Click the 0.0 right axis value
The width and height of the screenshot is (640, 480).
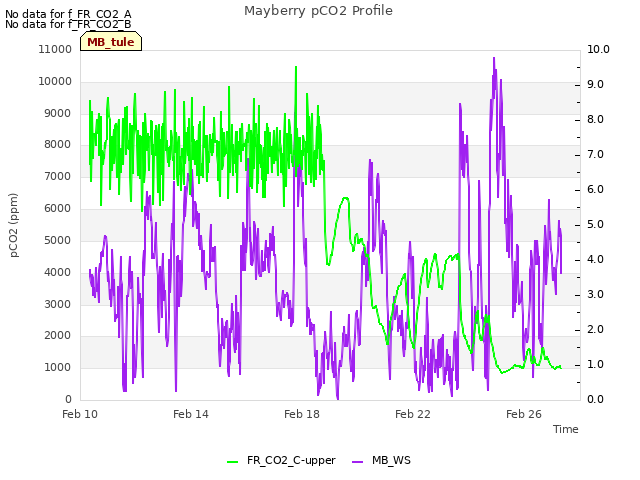click(596, 399)
